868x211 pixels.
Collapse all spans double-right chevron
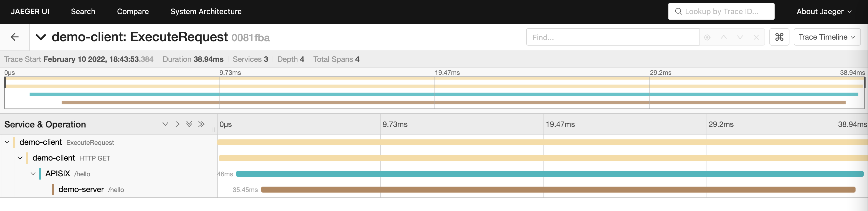[202, 124]
